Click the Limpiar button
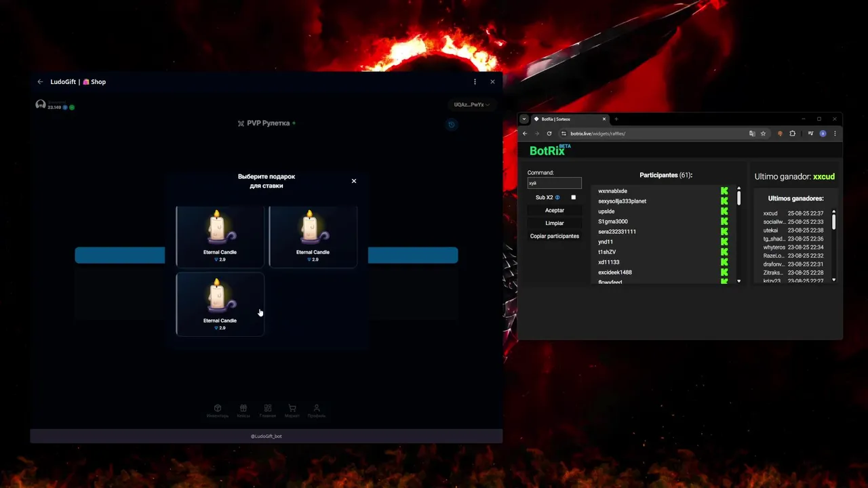The height and width of the screenshot is (488, 868). [x=555, y=223]
